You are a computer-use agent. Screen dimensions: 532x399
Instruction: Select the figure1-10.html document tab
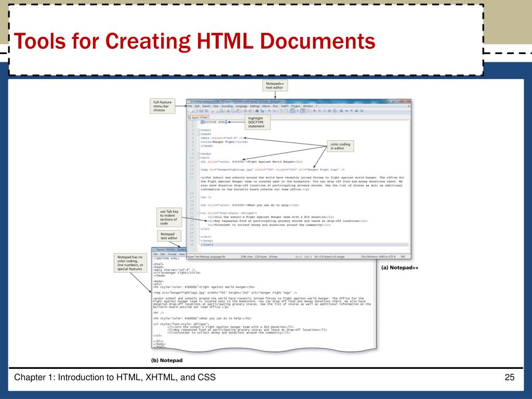pos(198,117)
